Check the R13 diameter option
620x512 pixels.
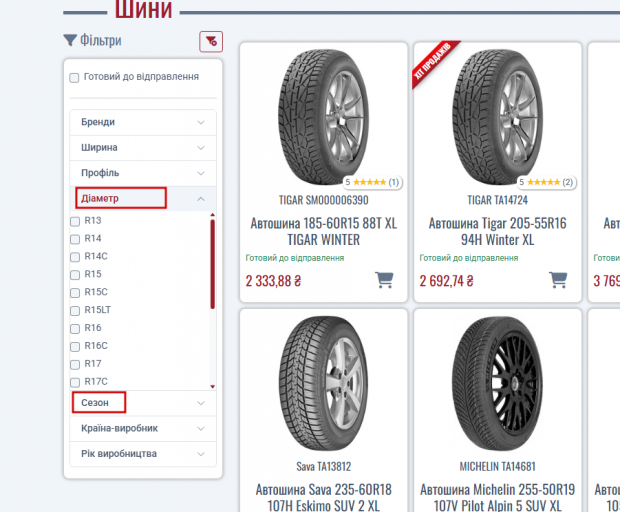(x=75, y=221)
